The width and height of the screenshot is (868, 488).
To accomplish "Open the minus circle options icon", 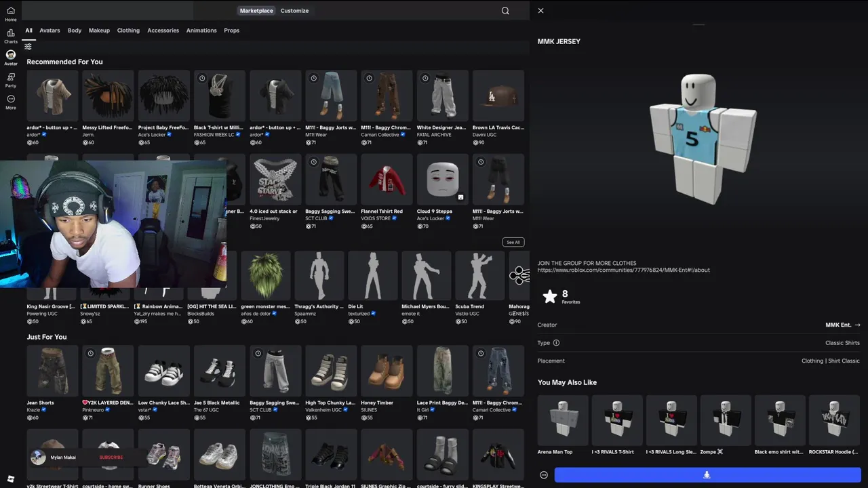I will pos(544,475).
